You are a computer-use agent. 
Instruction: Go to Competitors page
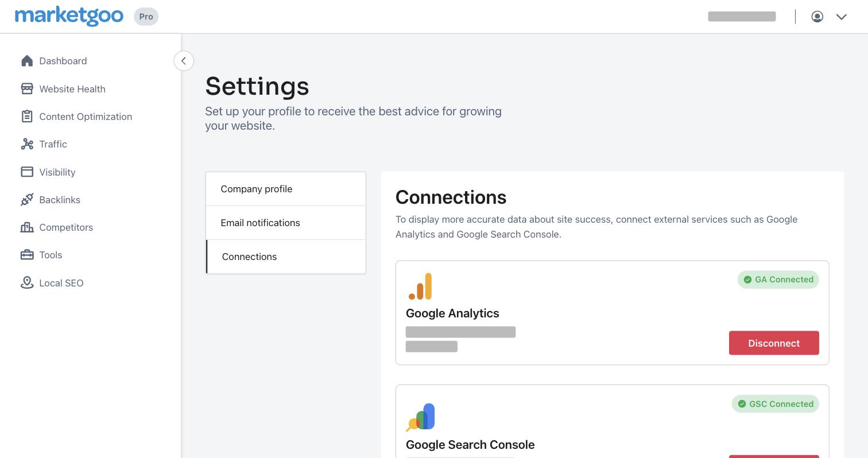tap(66, 227)
